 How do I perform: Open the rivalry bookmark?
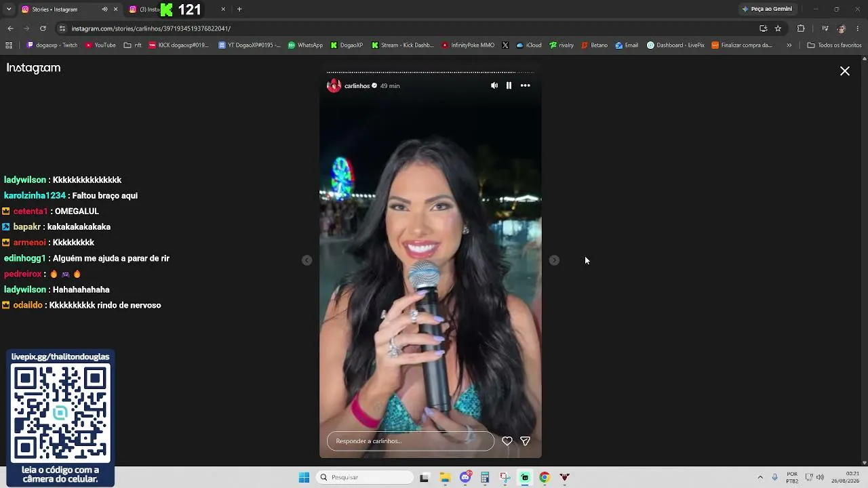[561, 45]
